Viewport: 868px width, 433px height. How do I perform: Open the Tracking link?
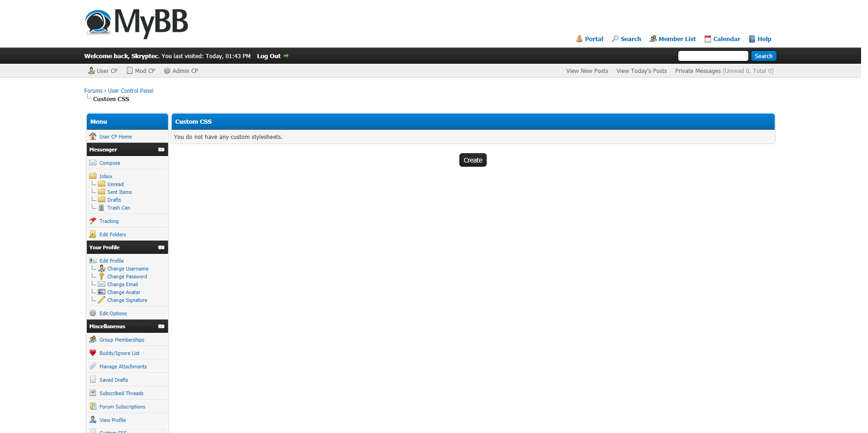click(109, 221)
